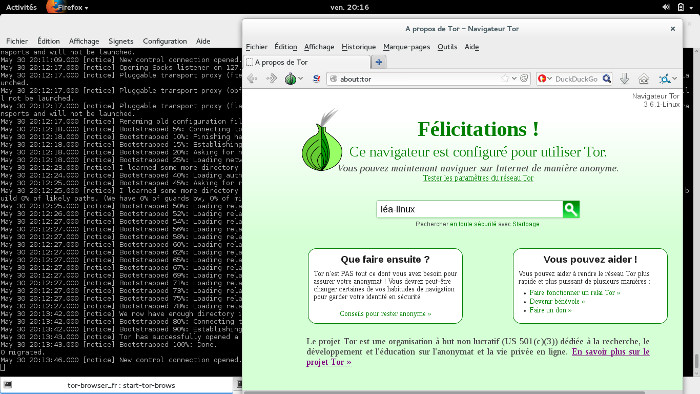Click the DuckDuckGo search magnifier icon
This screenshot has height=394, width=700.
pos(607,79)
